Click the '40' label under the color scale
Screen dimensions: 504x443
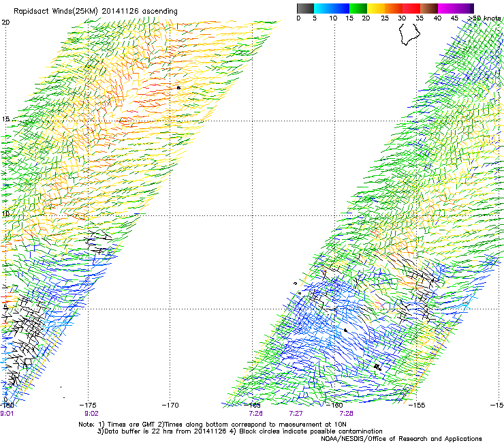437,18
